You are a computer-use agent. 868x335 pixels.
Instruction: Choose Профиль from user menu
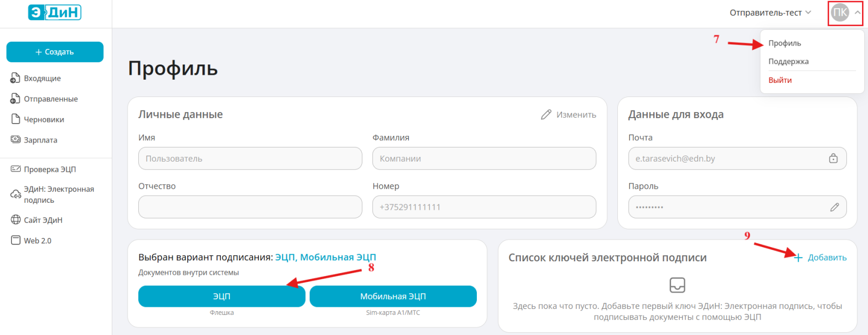point(784,43)
